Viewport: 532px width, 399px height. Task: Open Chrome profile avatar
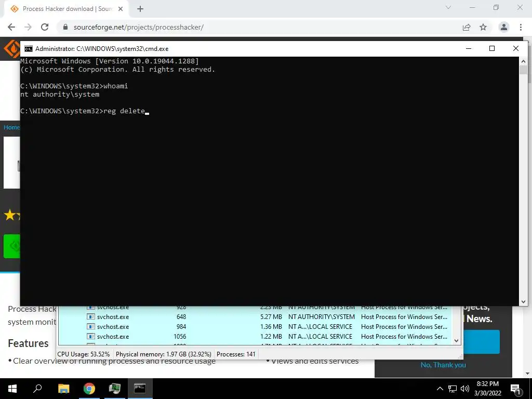504,27
